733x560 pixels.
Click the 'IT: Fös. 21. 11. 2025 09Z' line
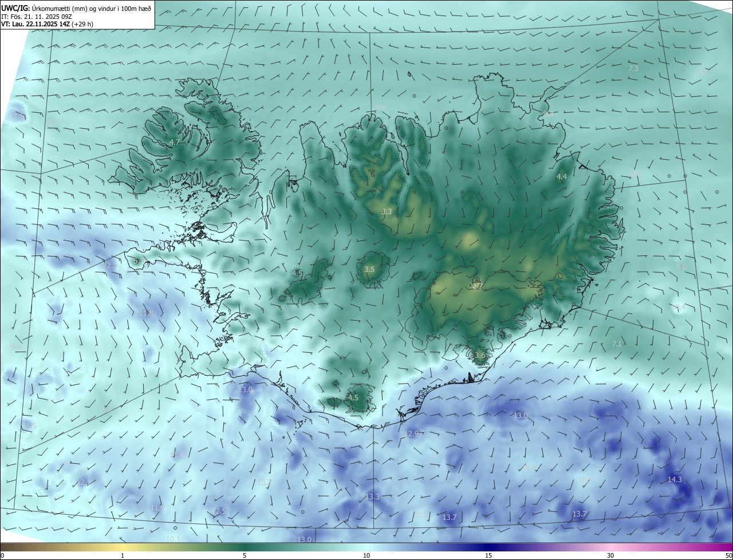(x=36, y=16)
